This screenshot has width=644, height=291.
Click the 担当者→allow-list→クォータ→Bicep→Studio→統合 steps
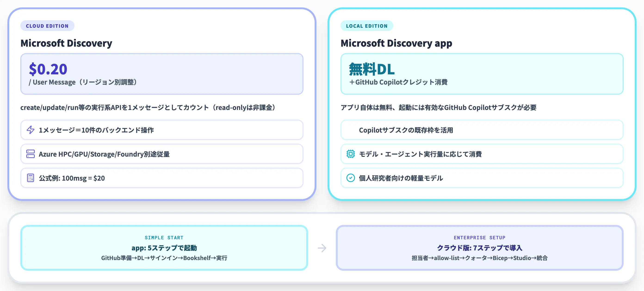(x=480, y=258)
